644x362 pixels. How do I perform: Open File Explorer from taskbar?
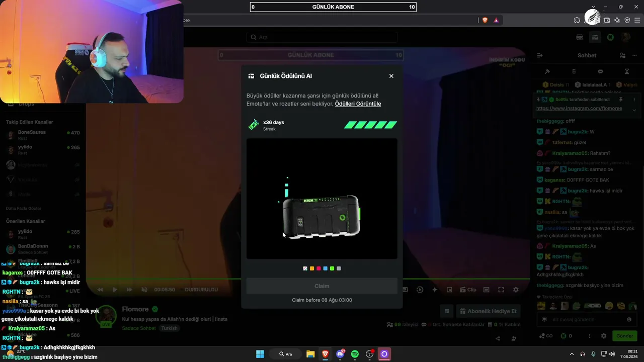click(310, 354)
